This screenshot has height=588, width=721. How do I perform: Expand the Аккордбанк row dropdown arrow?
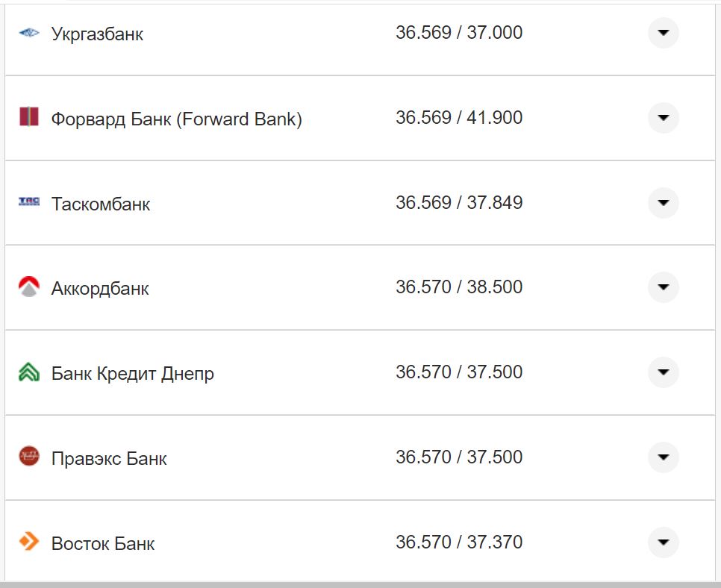[x=663, y=287]
